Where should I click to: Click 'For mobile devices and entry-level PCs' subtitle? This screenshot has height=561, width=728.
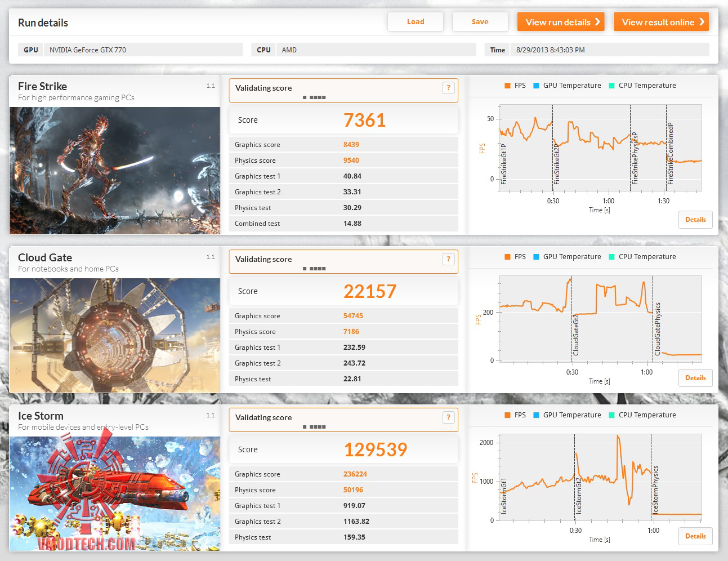tap(83, 428)
